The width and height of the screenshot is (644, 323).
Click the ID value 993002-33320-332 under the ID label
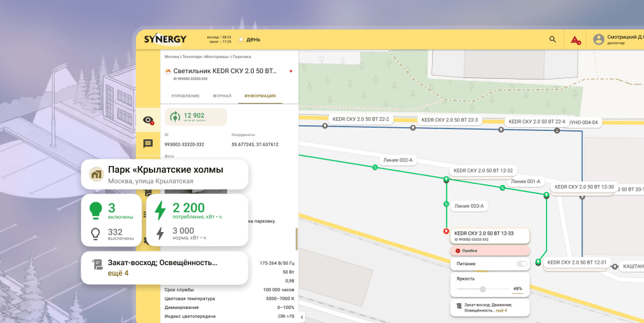point(184,144)
